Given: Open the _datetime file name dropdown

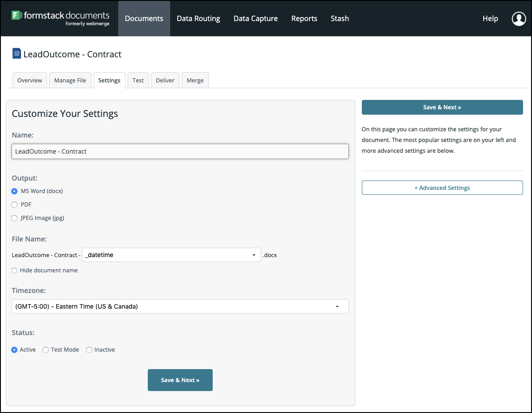Looking at the screenshot, I should tap(171, 255).
